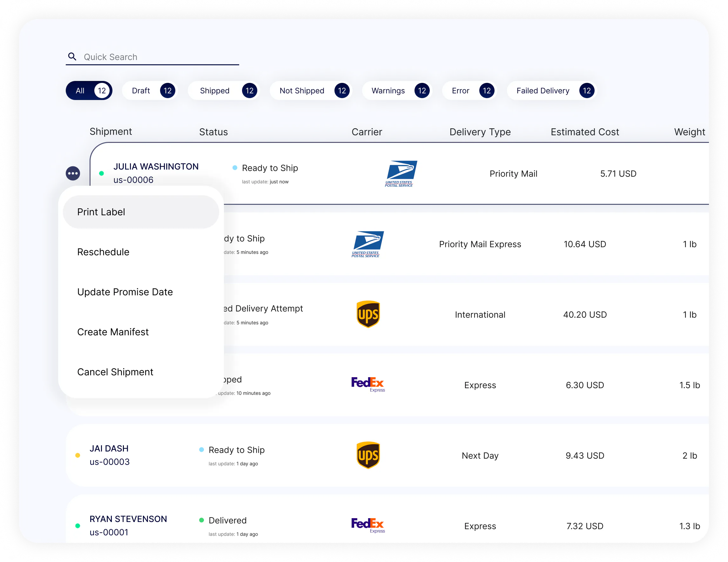Click Update Promise Date menu option
The height and width of the screenshot is (562, 728).
tap(125, 292)
